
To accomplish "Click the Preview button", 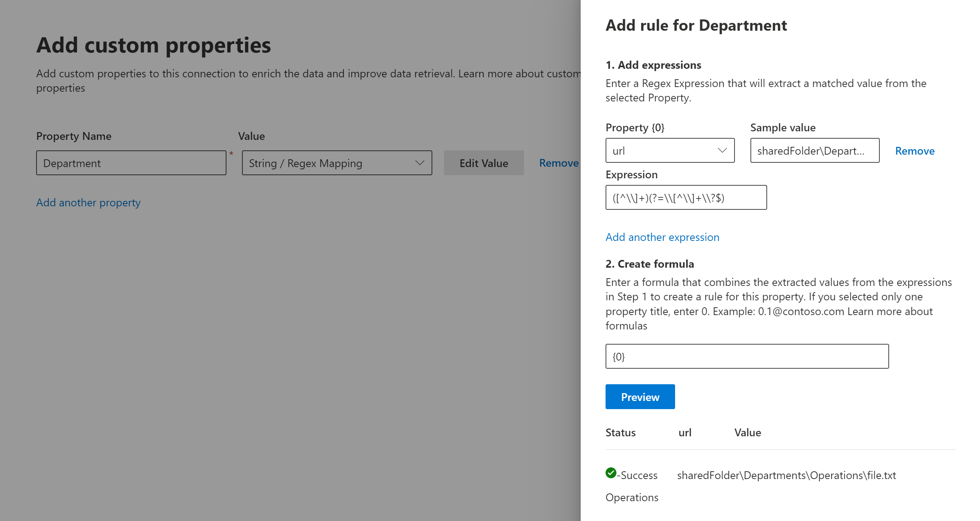I will pos(640,397).
